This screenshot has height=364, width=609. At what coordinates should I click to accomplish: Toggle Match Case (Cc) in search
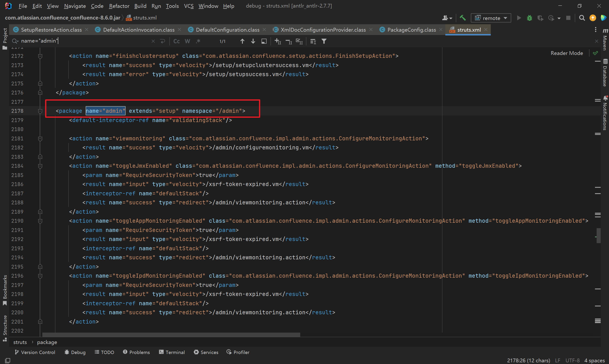click(177, 41)
